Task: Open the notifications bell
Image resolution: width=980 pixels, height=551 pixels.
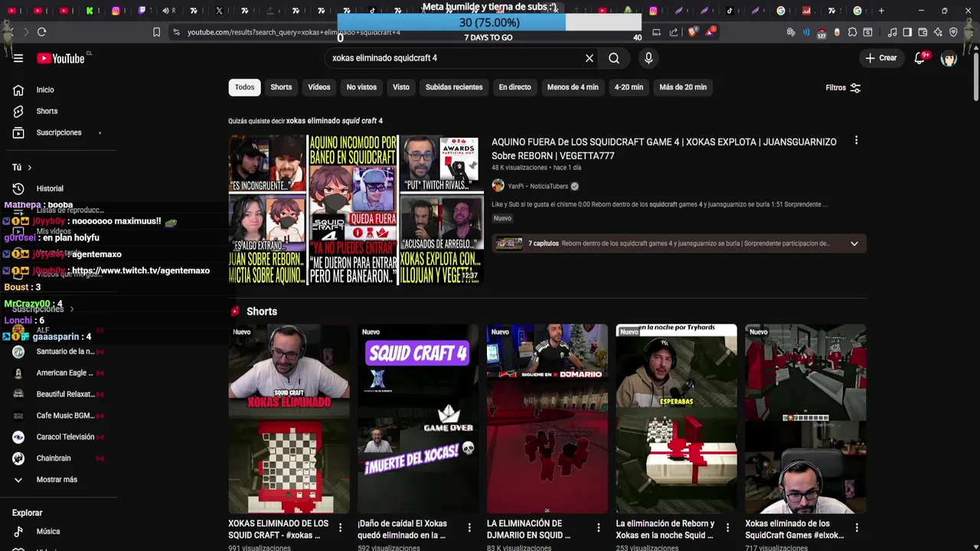Action: [920, 58]
